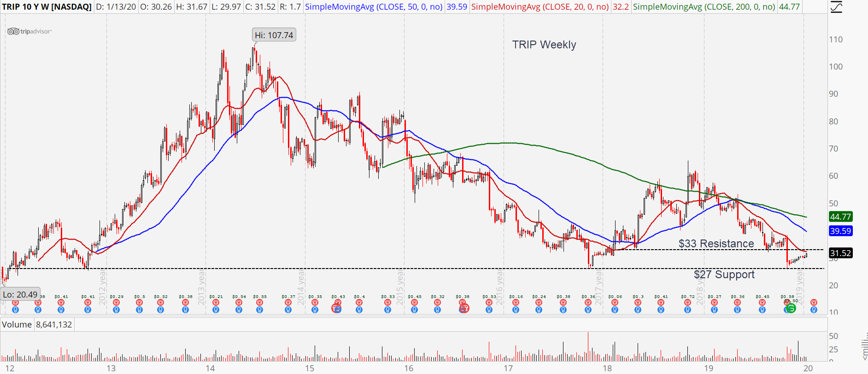Click the 200-period average value 44.77 in header
Screen dimensions: 868x374
point(789,7)
